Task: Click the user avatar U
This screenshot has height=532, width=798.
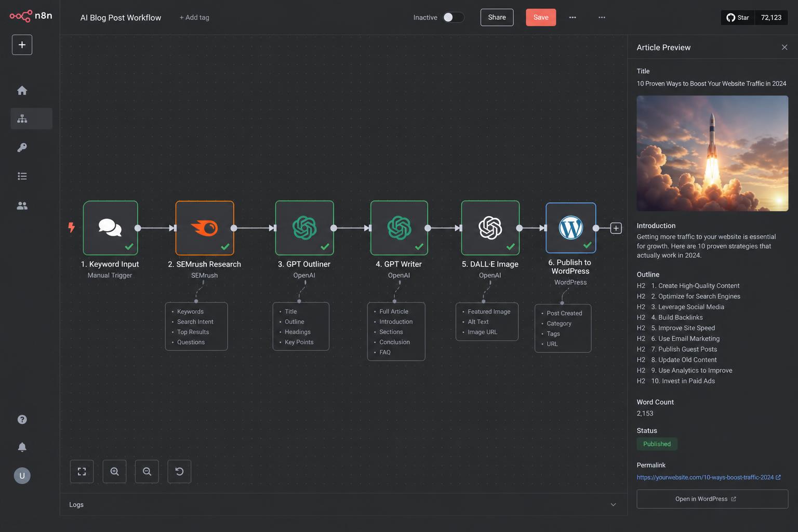Action: [22, 475]
